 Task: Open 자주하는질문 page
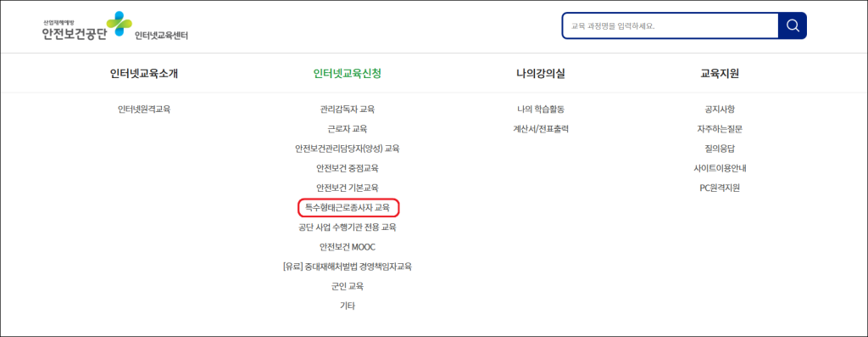(720, 129)
